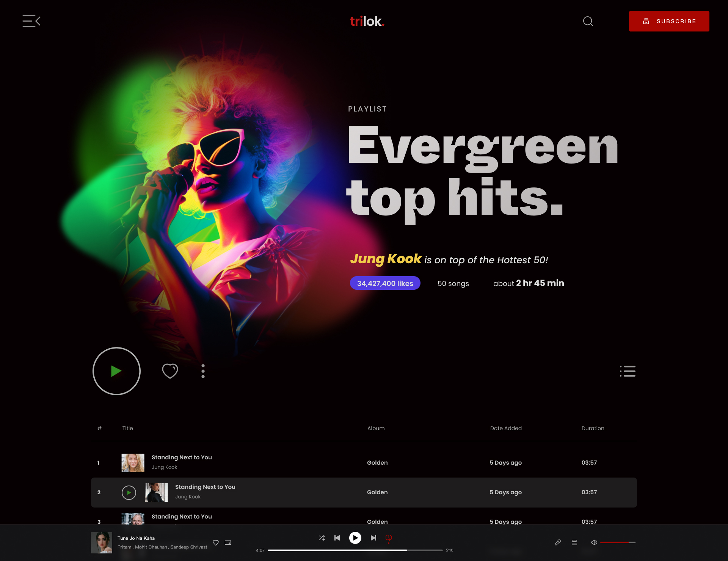Play track 2 Standing Next to You
This screenshot has width=728, height=561.
129,492
